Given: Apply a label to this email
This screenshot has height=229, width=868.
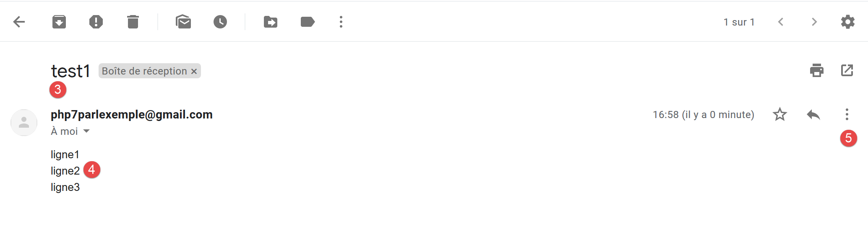Looking at the screenshot, I should click(x=308, y=22).
